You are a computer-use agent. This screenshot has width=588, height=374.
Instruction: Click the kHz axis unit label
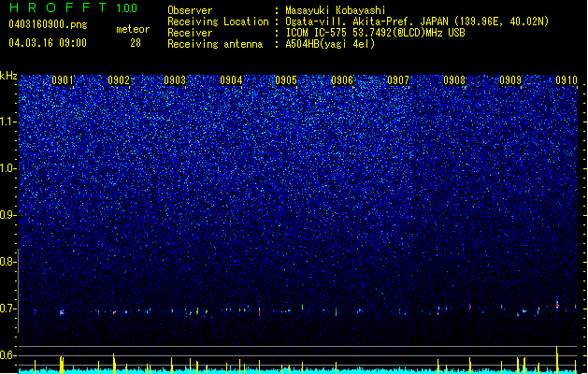tap(8, 76)
